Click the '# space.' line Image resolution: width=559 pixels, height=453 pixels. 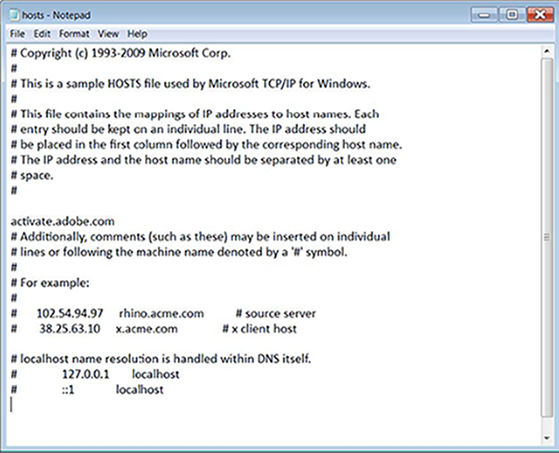pos(32,175)
